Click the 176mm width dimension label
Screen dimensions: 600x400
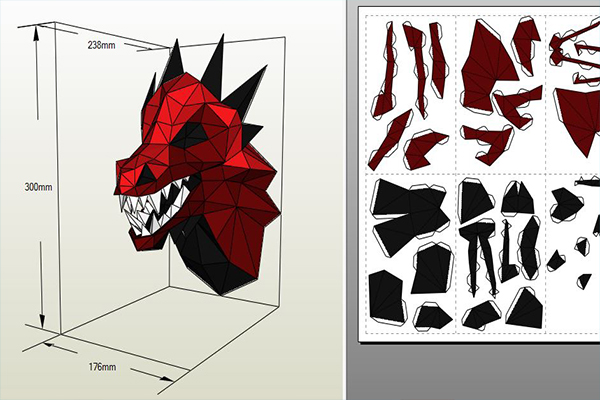(x=102, y=367)
